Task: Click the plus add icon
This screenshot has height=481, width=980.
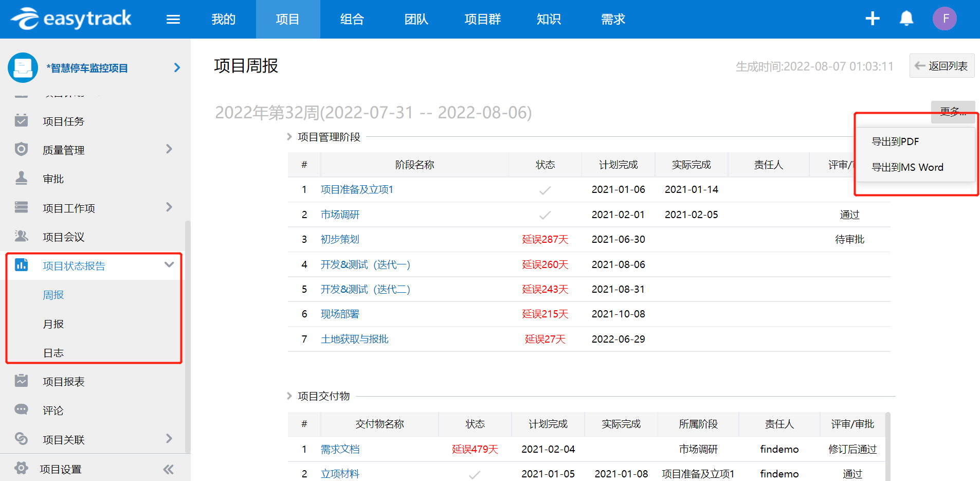Action: (872, 19)
